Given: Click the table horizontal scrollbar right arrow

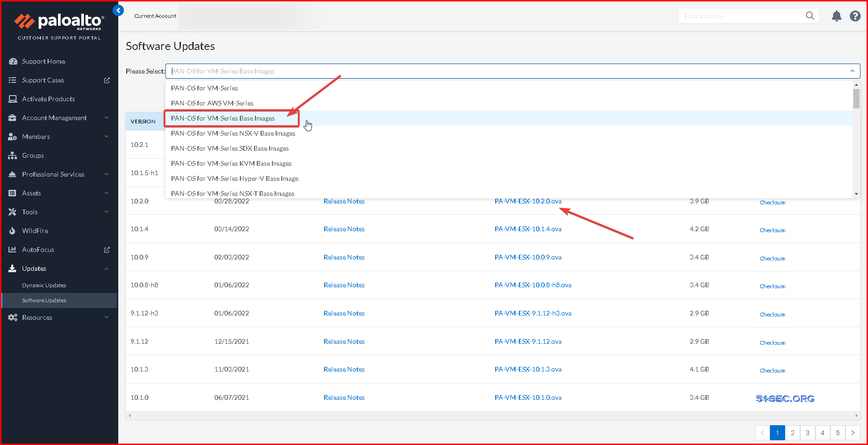Looking at the screenshot, I should pyautogui.click(x=857, y=415).
